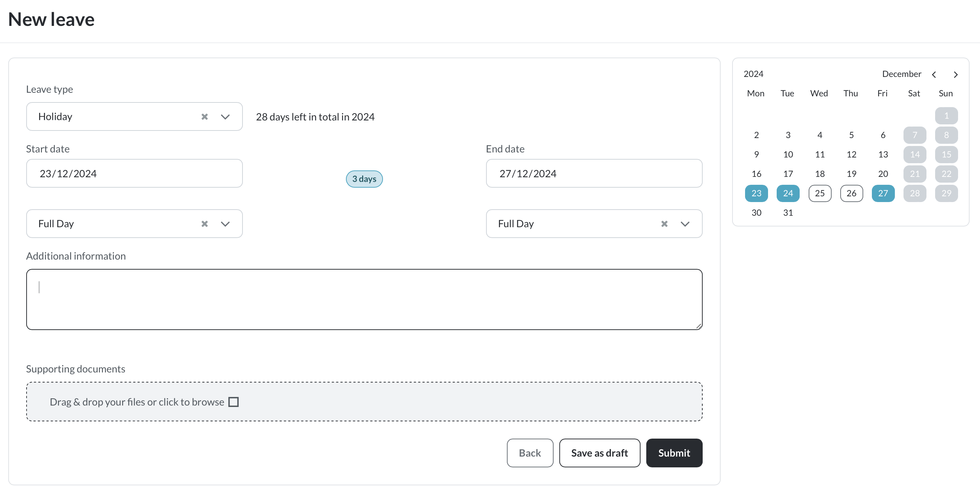Click highlighted December 23 in calendar

pyautogui.click(x=756, y=193)
